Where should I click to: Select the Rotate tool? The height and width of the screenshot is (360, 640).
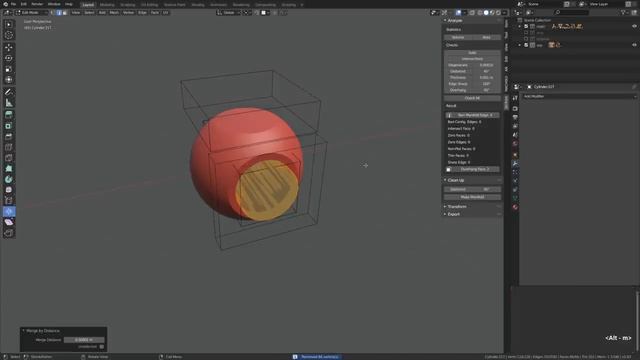[9, 58]
